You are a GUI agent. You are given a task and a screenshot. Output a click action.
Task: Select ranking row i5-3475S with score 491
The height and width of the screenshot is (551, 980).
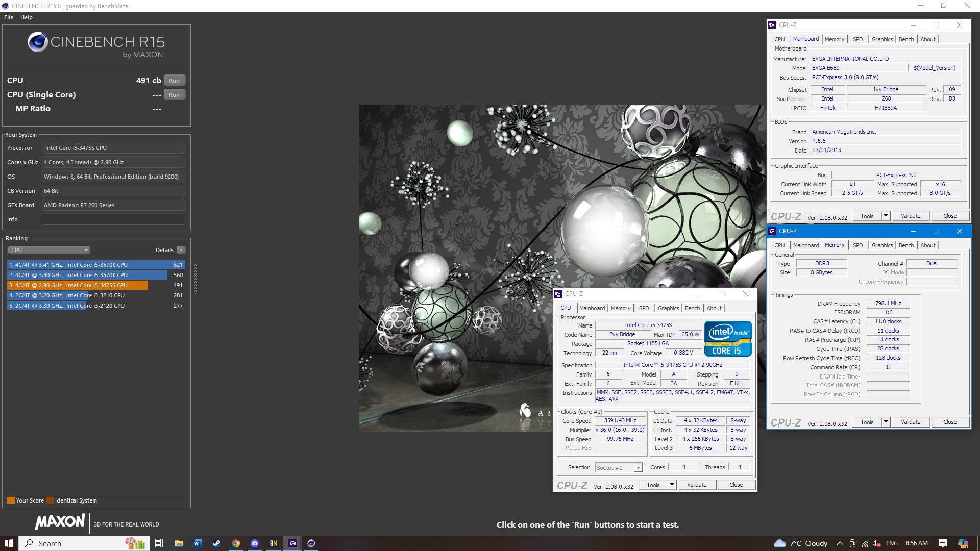[96, 285]
